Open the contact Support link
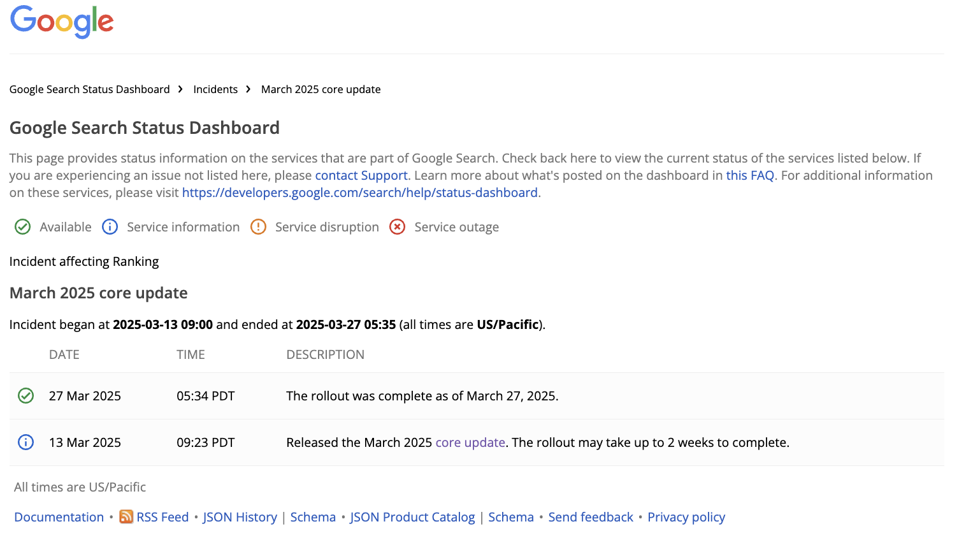Screen dimensions: 980x547 (x=361, y=175)
